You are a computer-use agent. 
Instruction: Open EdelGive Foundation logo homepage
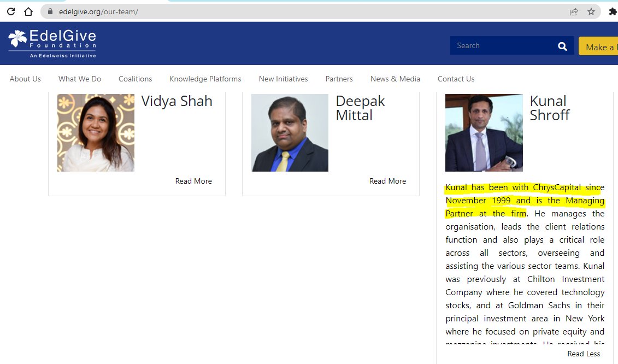click(52, 44)
